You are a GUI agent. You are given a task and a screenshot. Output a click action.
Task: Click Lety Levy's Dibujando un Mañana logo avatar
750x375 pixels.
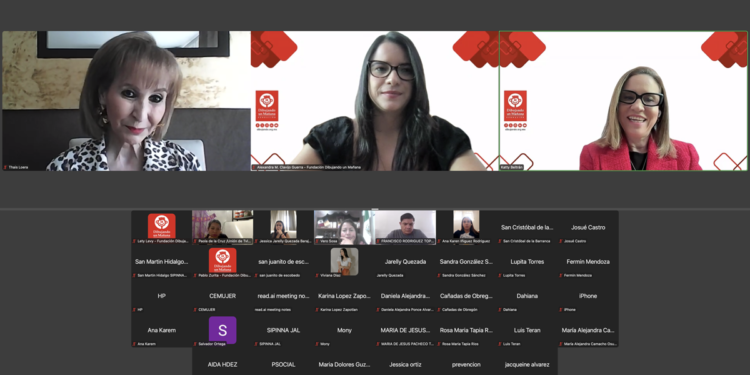(162, 226)
